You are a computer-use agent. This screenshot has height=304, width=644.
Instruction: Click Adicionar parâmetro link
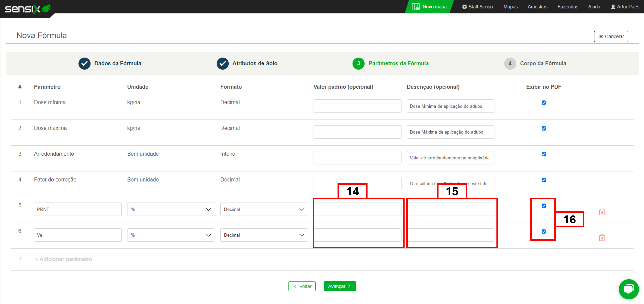(x=64, y=259)
